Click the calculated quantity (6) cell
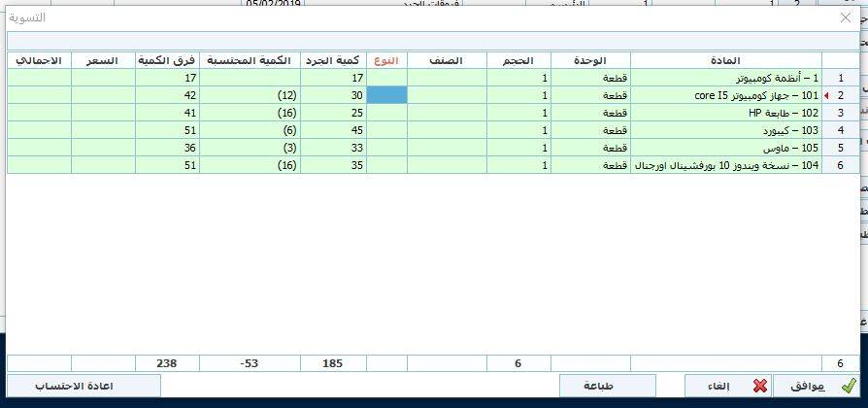The height and width of the screenshot is (408, 868). pyautogui.click(x=250, y=130)
